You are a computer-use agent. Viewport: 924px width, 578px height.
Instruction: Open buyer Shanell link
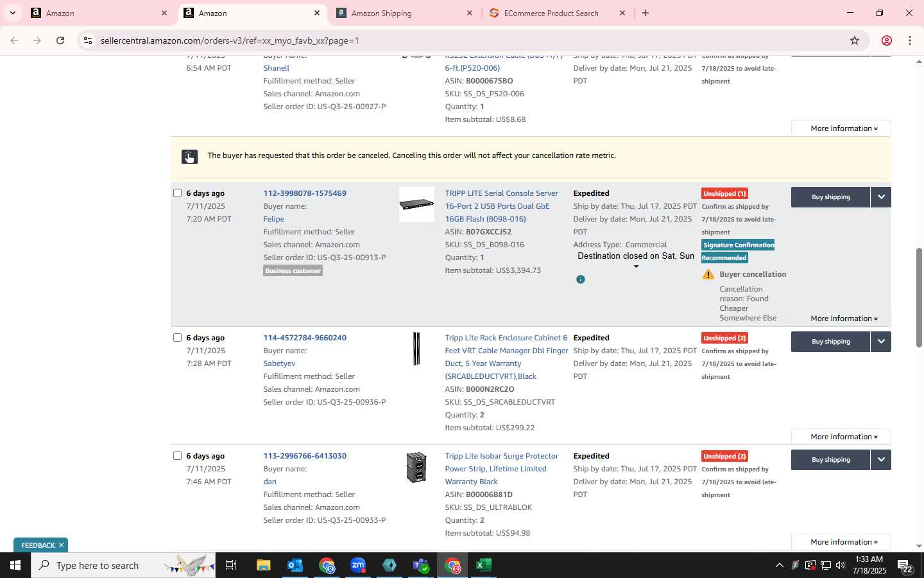click(276, 68)
